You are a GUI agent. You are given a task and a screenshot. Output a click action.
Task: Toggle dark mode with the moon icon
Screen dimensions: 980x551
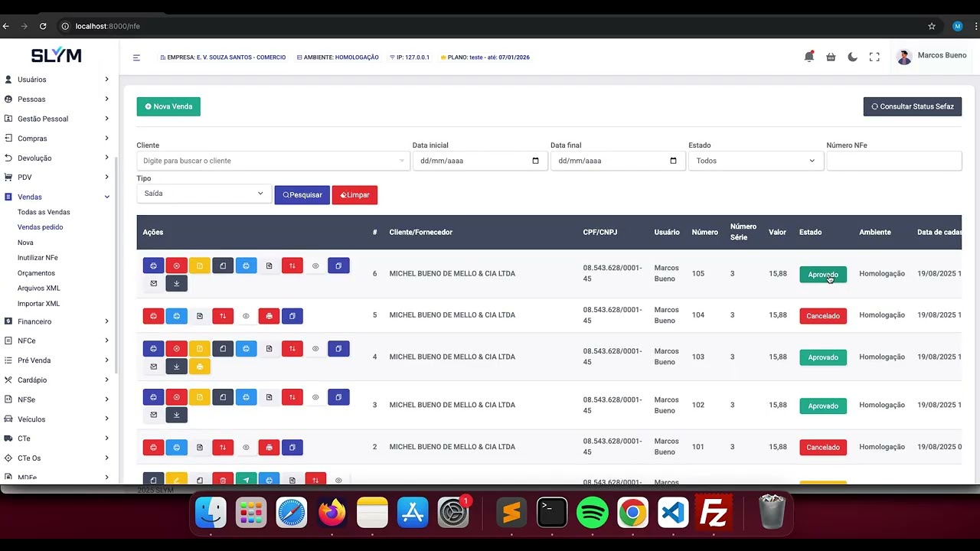(x=852, y=57)
